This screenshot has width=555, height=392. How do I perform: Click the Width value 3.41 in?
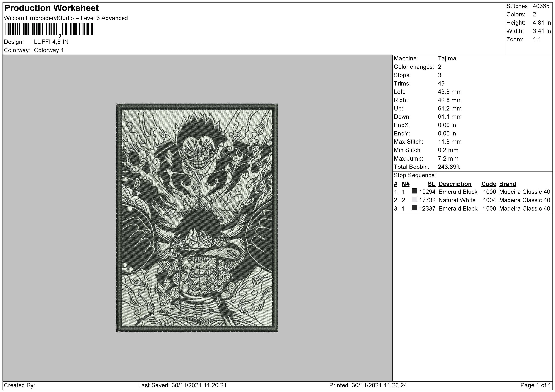point(542,31)
